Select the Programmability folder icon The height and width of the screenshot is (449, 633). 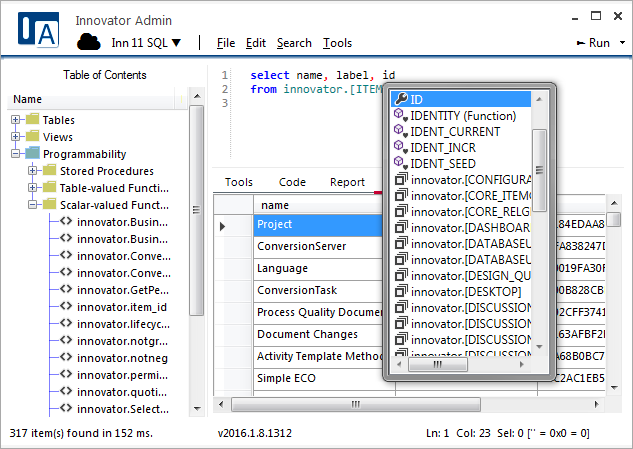pos(32,153)
